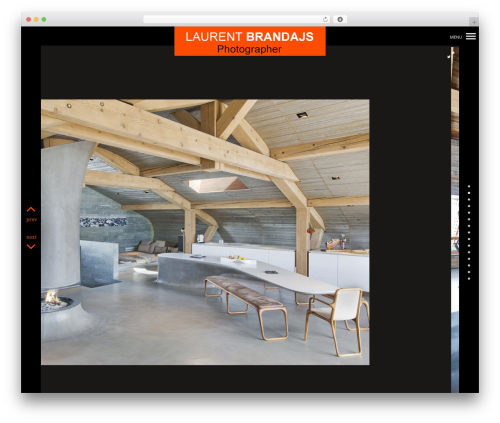Select the third pagination dot
The image size is (500, 423).
pyautogui.click(x=469, y=199)
